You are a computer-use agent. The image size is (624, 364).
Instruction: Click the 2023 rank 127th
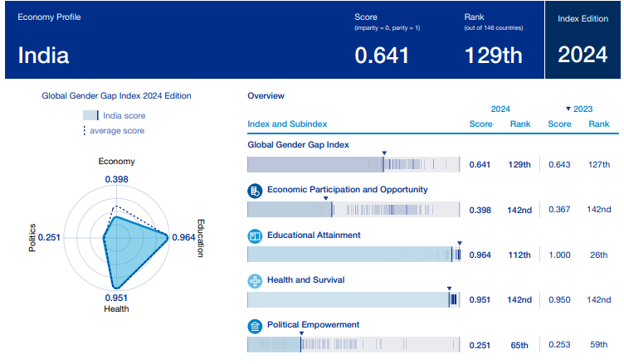click(x=599, y=165)
